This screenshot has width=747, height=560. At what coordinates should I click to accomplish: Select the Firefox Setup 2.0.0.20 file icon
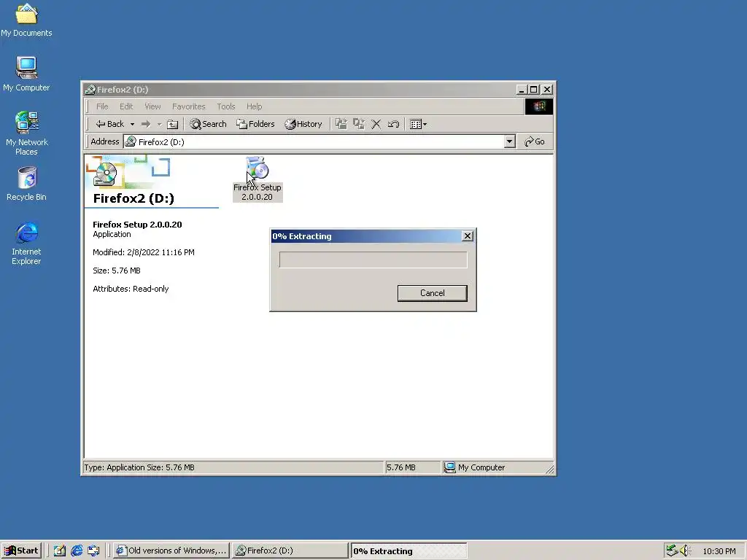pos(258,179)
